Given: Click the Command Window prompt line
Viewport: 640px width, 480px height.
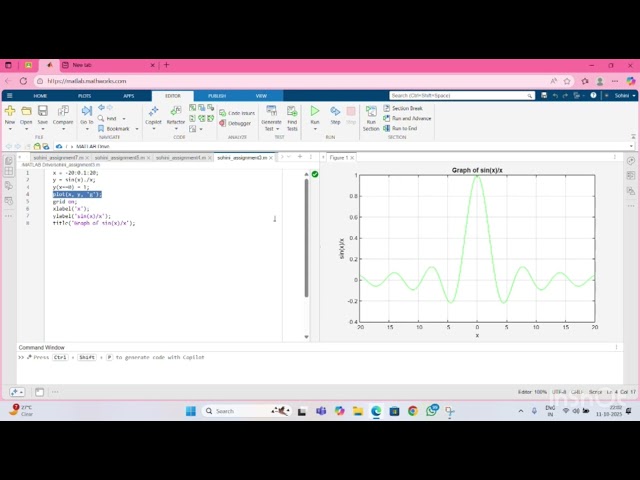Looking at the screenshot, I should pyautogui.click(x=318, y=357).
